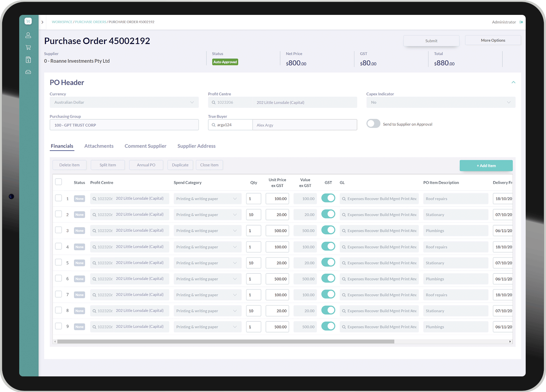The height and width of the screenshot is (392, 546).
Task: Click the horizontal scrollbar under the items table
Action: pyautogui.click(x=226, y=342)
